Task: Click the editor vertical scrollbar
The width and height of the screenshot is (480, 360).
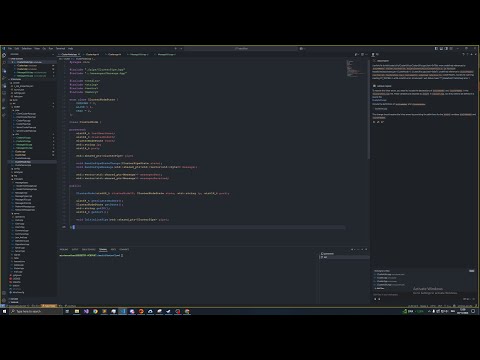Action: click(x=368, y=110)
